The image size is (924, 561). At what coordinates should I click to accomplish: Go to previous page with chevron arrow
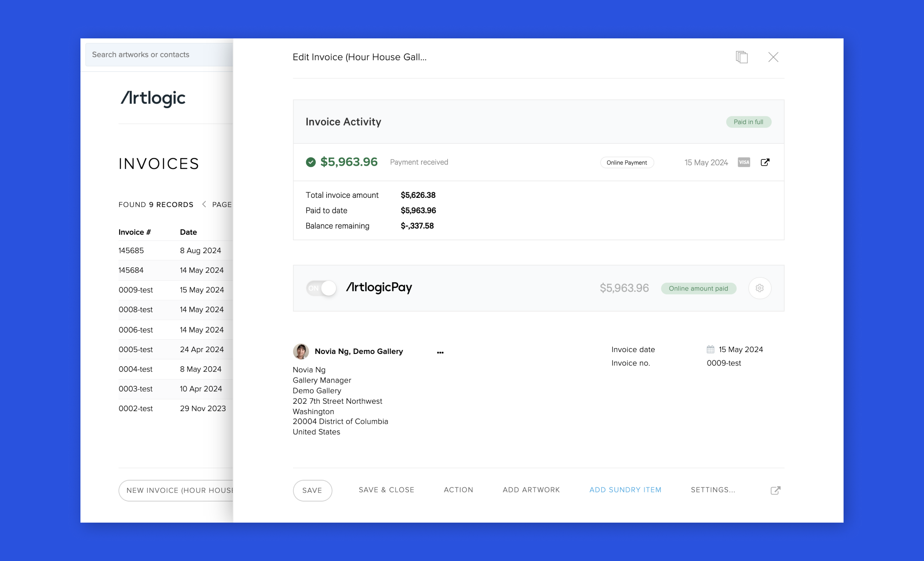[x=204, y=204]
